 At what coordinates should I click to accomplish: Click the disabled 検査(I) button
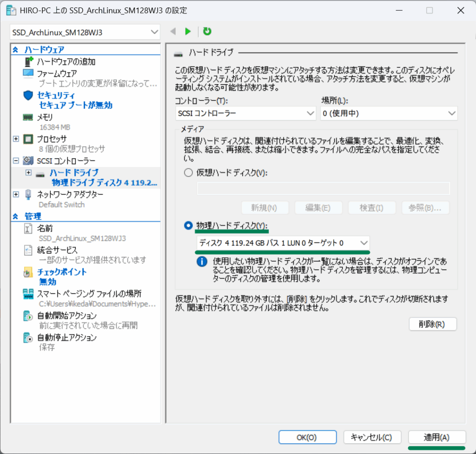[372, 208]
